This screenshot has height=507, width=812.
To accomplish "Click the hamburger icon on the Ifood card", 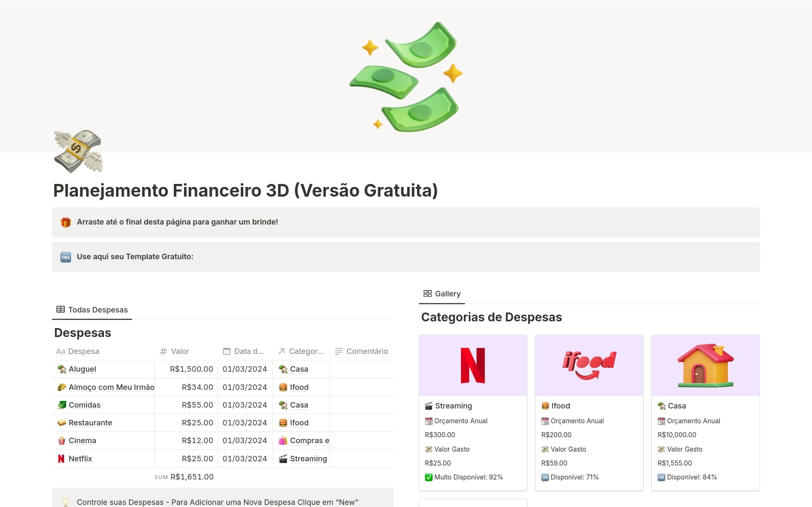I will click(x=545, y=406).
